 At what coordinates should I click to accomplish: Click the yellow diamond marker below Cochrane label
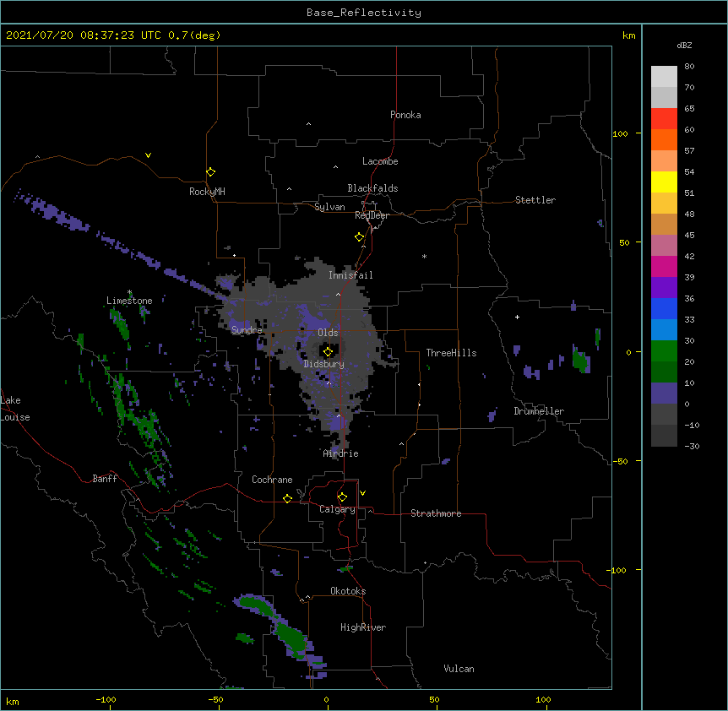(x=287, y=498)
